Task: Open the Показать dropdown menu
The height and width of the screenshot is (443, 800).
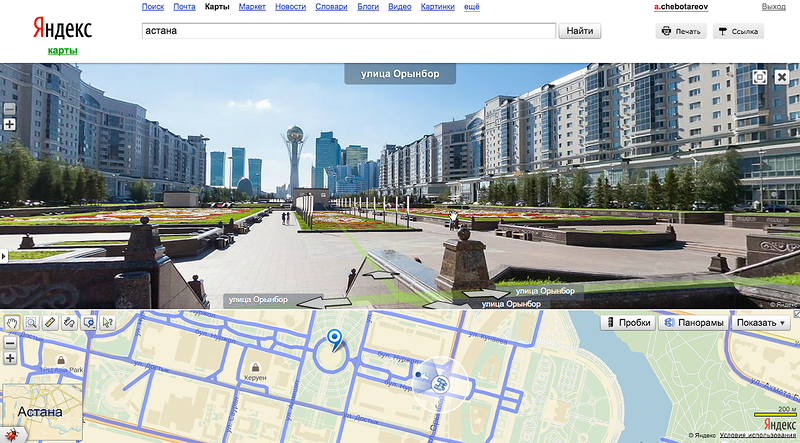Action: [760, 323]
